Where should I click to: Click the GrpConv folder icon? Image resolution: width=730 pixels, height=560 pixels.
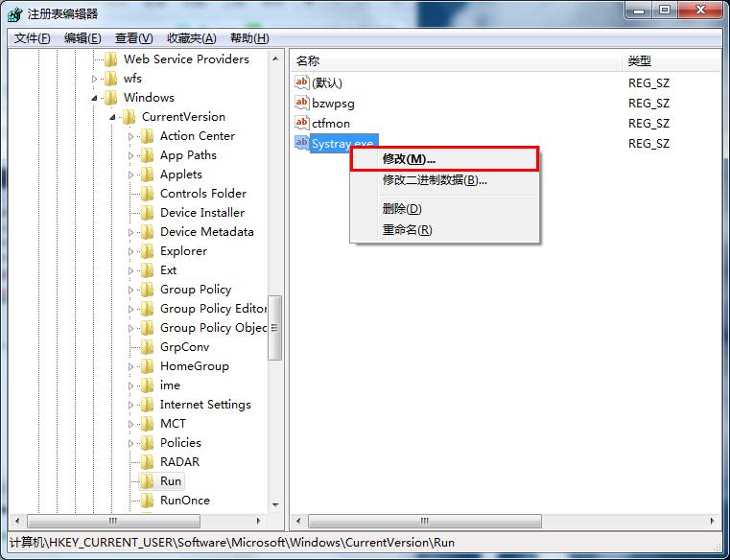[147, 347]
